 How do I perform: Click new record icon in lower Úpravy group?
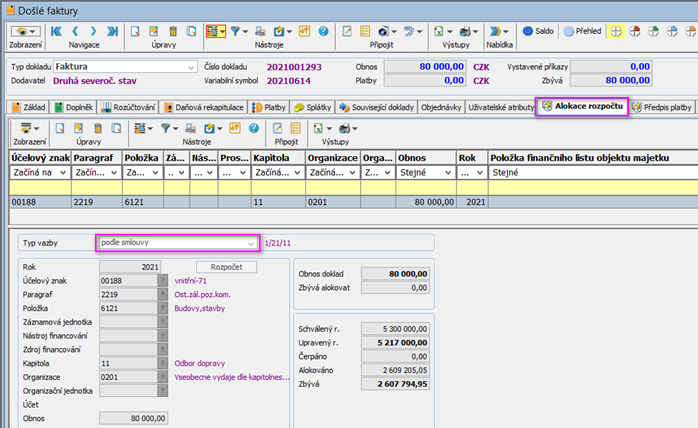coord(60,128)
